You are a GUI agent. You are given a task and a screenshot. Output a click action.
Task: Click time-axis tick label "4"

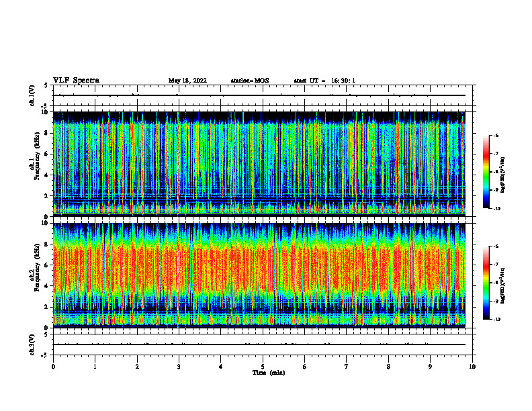pyautogui.click(x=221, y=367)
